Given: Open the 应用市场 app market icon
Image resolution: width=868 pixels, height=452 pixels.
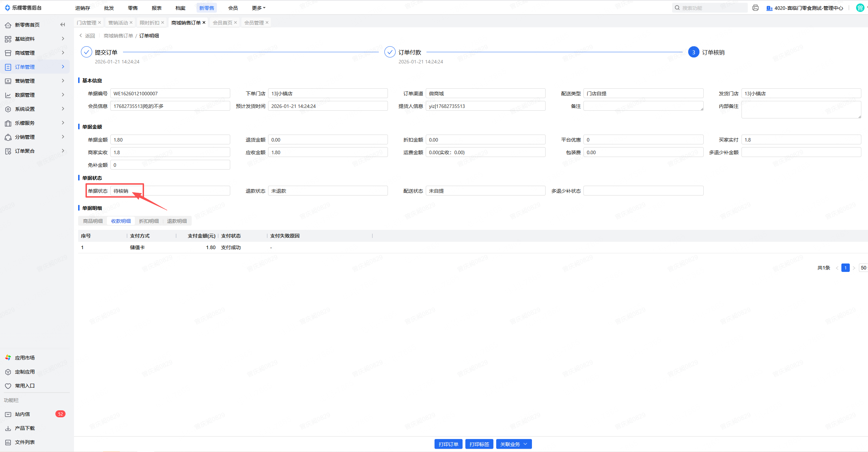Looking at the screenshot, I should pyautogui.click(x=8, y=357).
